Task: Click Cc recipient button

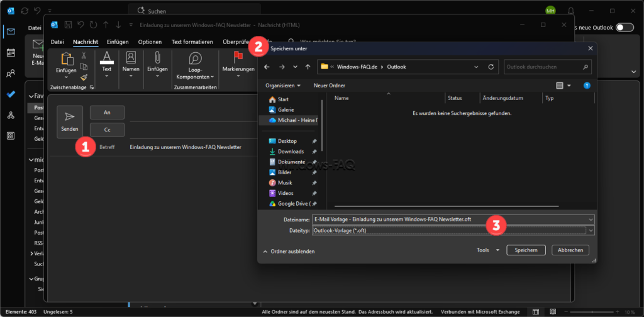Action: (x=107, y=130)
